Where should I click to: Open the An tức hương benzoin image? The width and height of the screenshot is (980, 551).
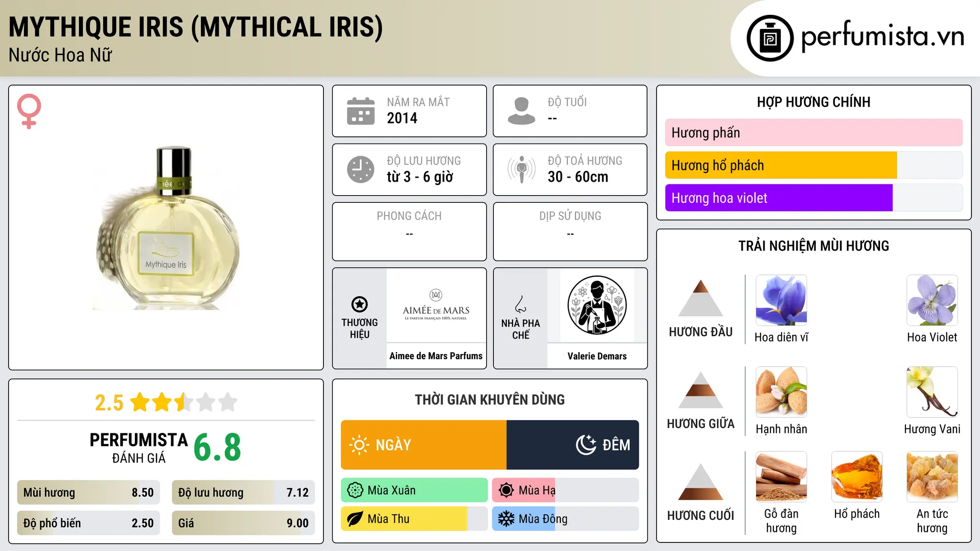pos(932,477)
